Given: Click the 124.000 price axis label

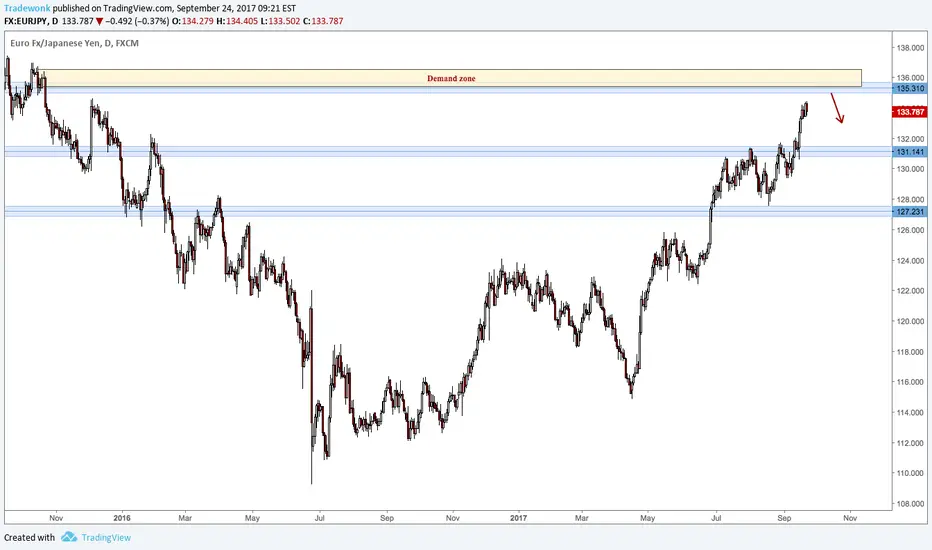Looking at the screenshot, I should 910,260.
